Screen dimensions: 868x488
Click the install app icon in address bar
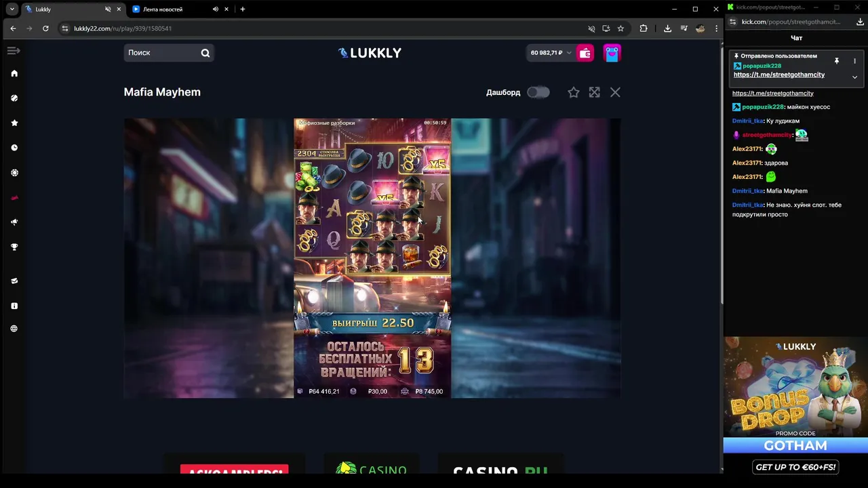[606, 28]
